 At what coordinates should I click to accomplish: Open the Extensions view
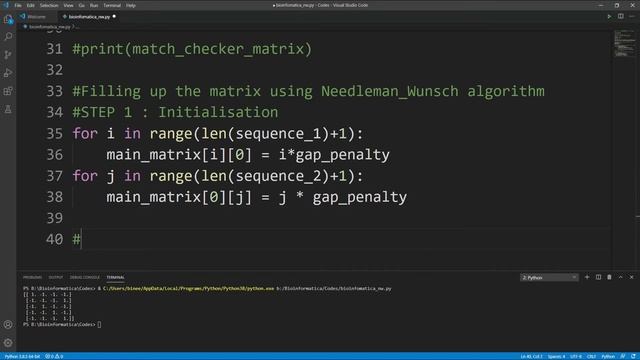pos(8,91)
